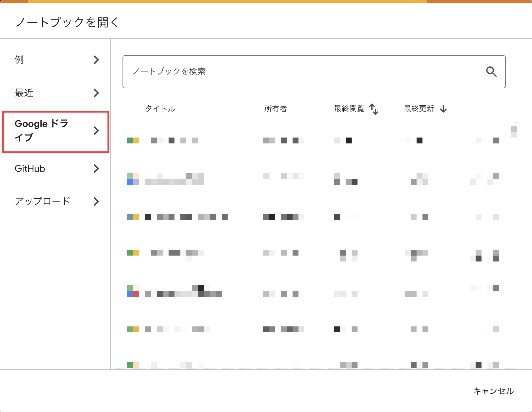Click the Colab icon on the sixth notebook row
The width and height of the screenshot is (532, 412).
133,329
